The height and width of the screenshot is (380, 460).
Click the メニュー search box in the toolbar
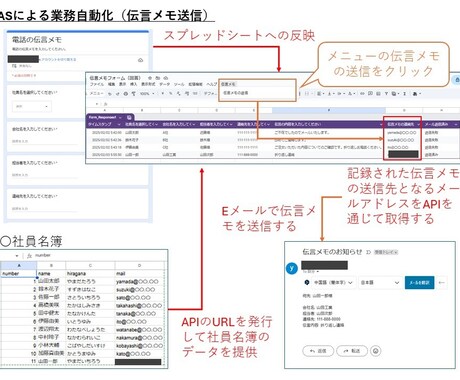click(96, 94)
